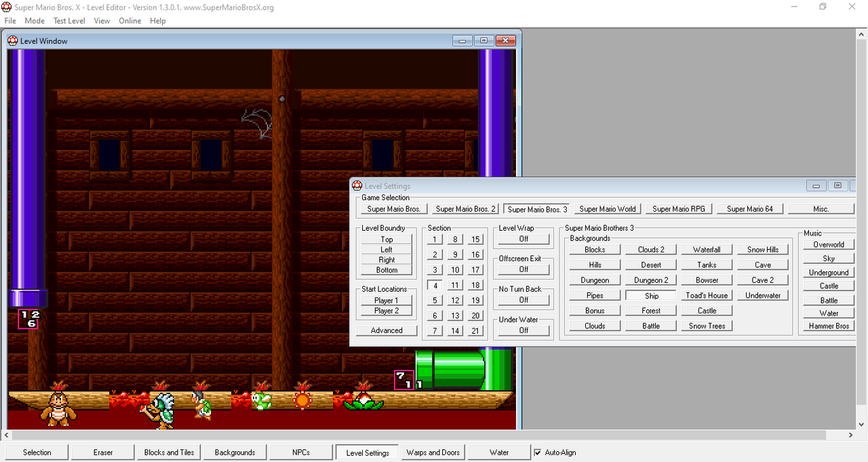
Task: Set level boundary Bottom
Action: click(387, 270)
